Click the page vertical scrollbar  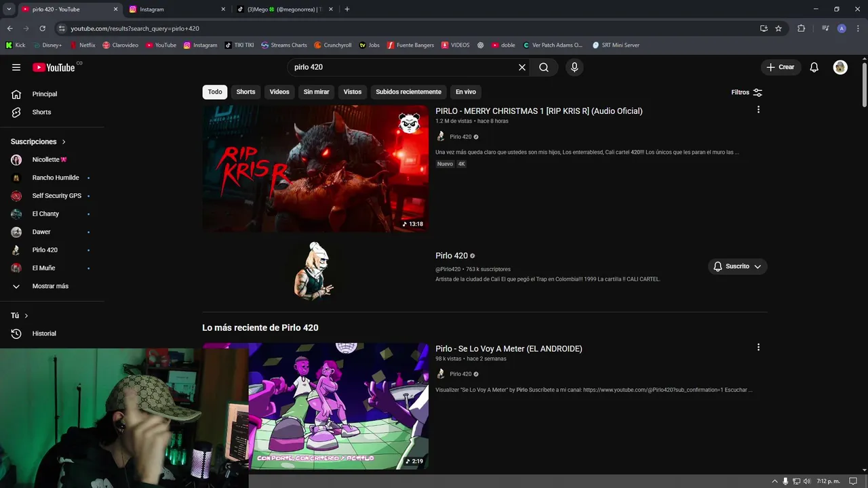(865, 85)
